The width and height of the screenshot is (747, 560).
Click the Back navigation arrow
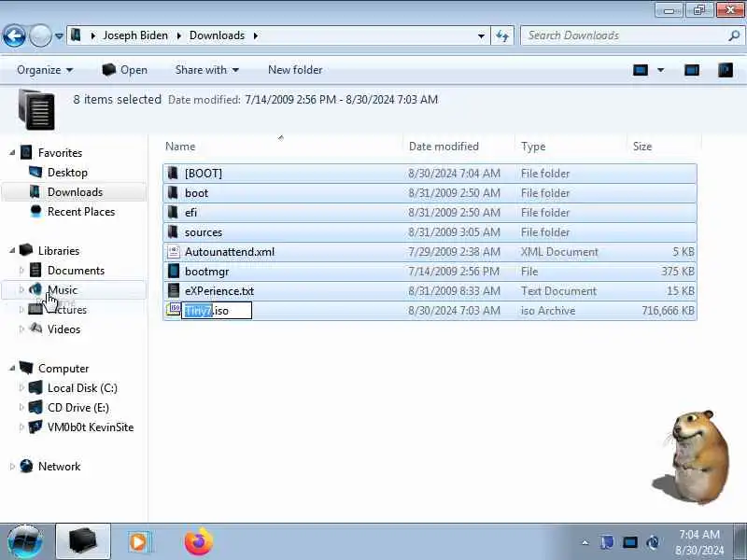pyautogui.click(x=14, y=35)
